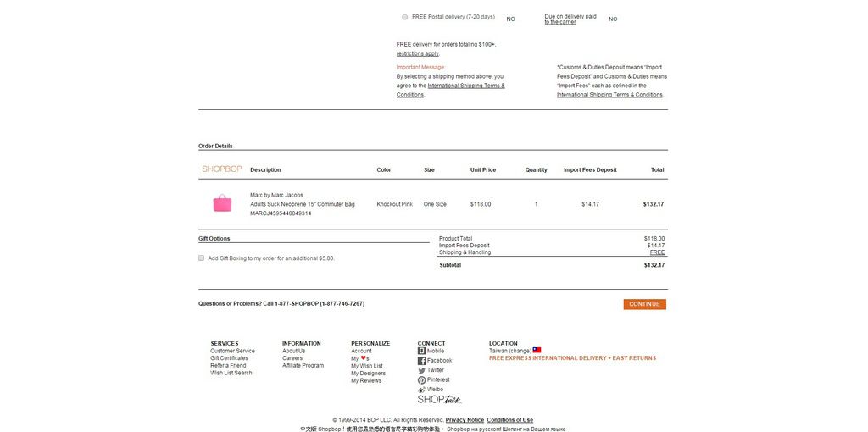Open the Facebook icon link
Viewport: 868px width, 432px height.
click(421, 361)
